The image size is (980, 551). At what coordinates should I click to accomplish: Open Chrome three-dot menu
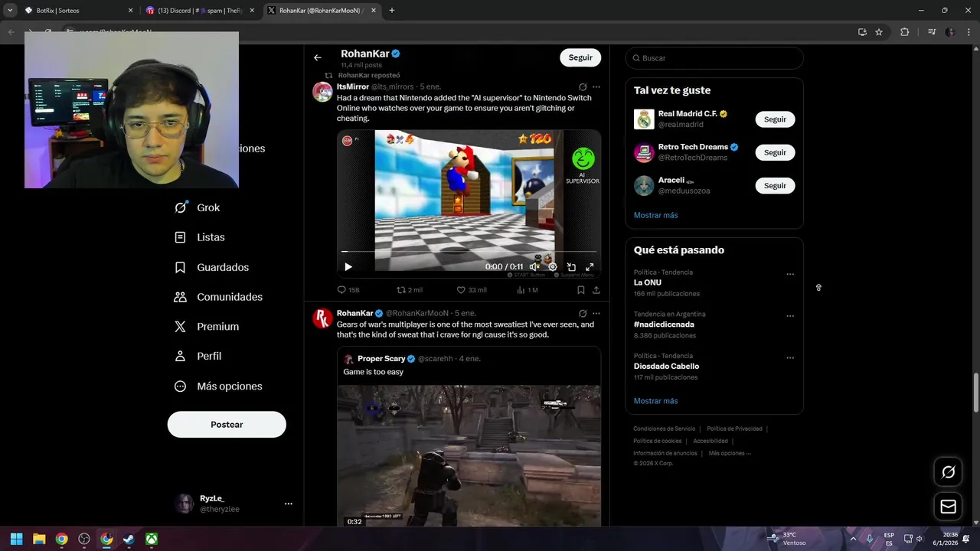(967, 32)
